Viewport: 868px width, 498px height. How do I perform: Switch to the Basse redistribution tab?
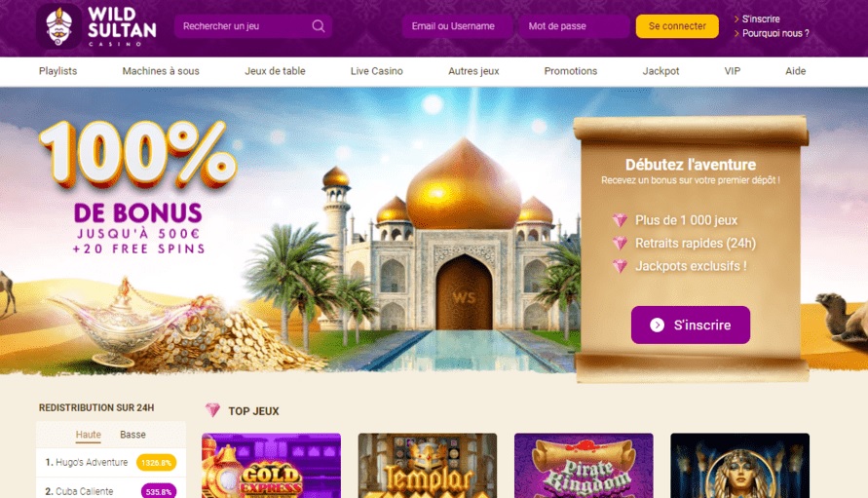click(132, 435)
